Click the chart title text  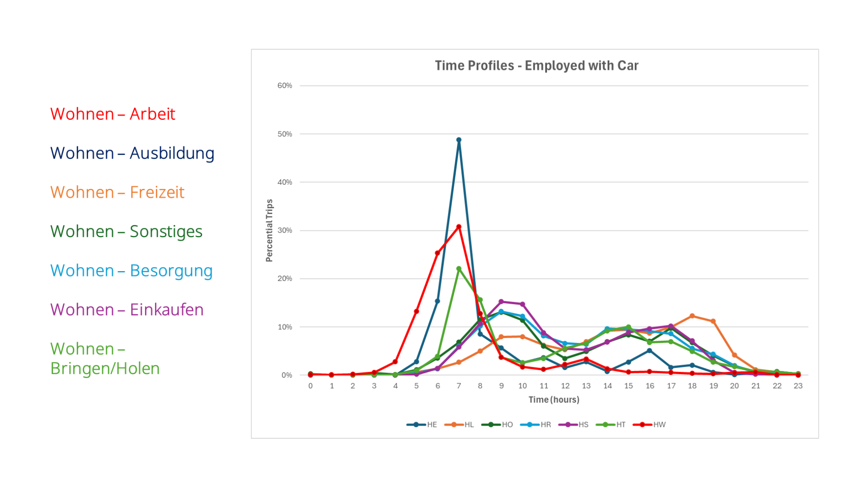536,66
